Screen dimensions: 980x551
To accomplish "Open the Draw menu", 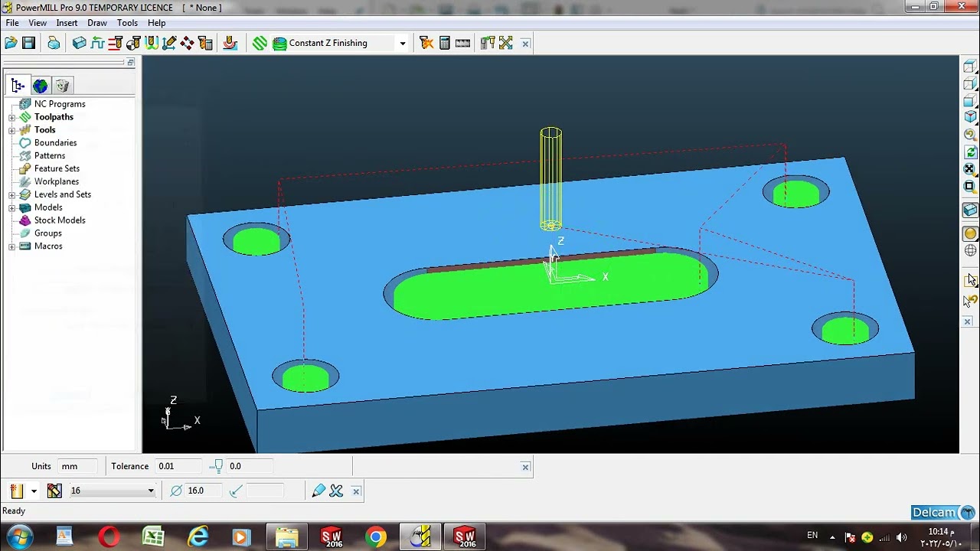I will [x=97, y=23].
